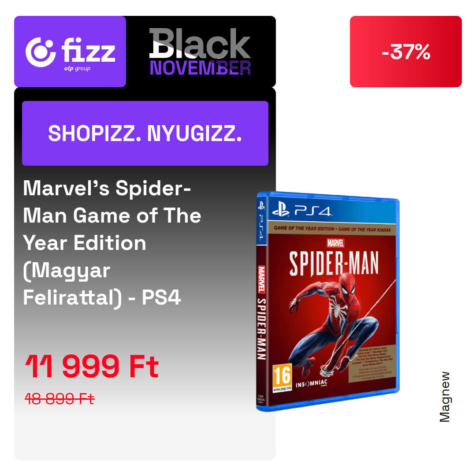Viewport: 476px width, 476px height.
Task: Click the fizz otp group logo
Action: coord(70,52)
